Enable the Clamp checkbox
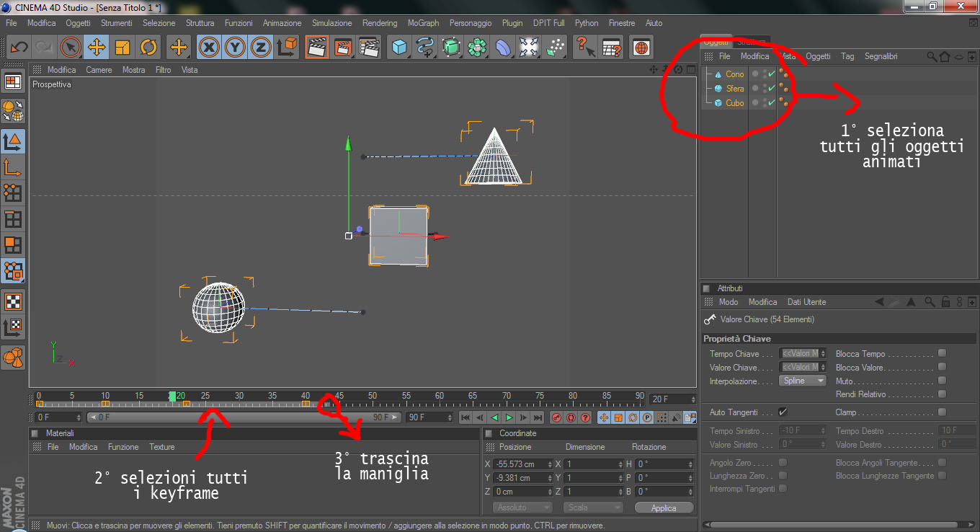Viewport: 980px width, 532px height. click(942, 412)
